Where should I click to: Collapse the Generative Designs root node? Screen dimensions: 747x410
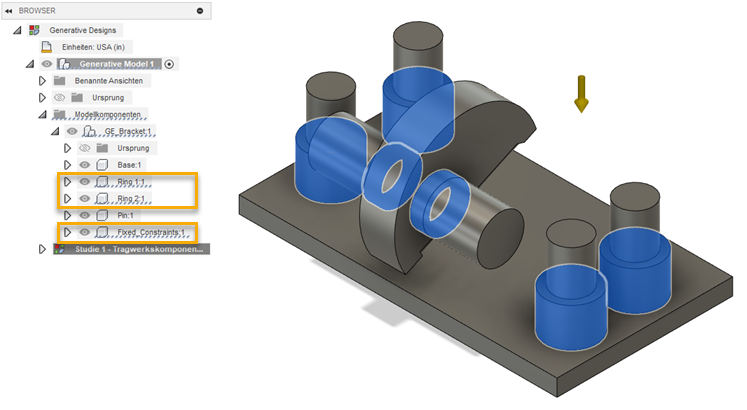[17, 30]
